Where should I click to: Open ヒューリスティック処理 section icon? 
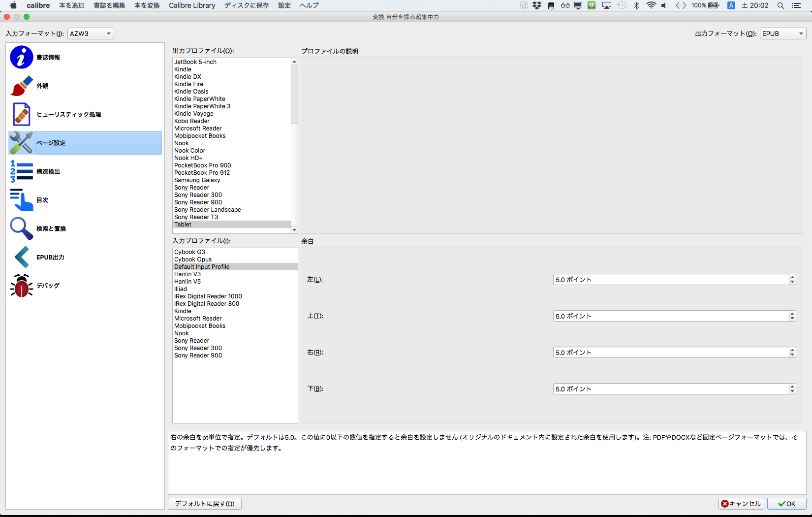tap(21, 114)
